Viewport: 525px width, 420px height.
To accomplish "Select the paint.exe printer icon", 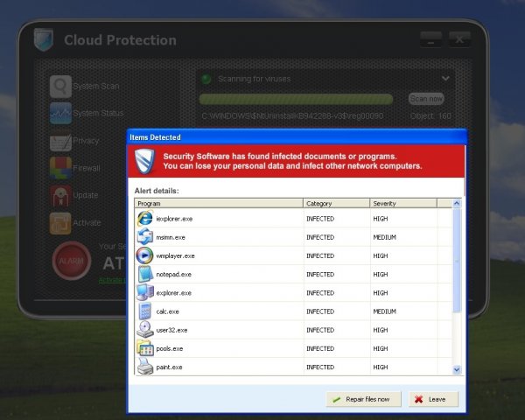I will click(x=145, y=367).
